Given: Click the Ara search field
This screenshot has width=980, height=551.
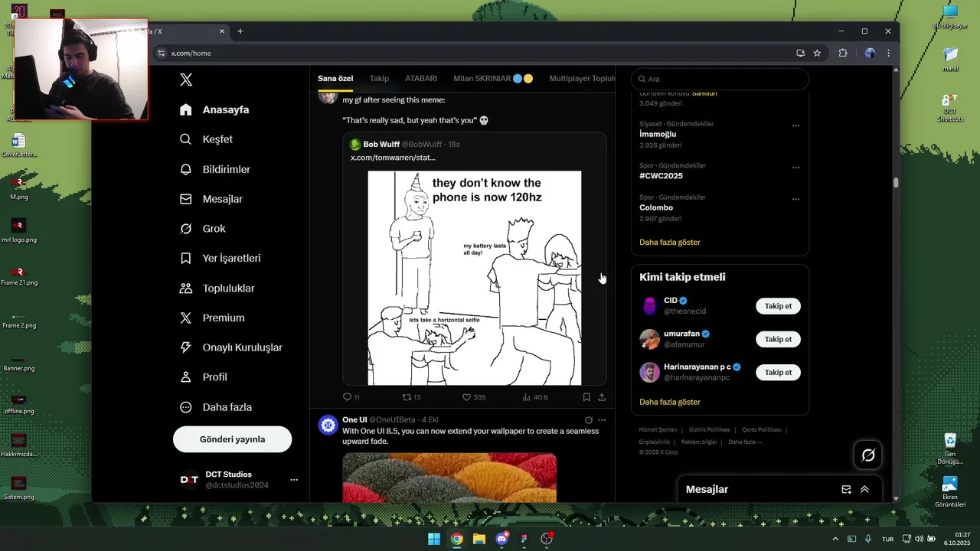Looking at the screenshot, I should tap(720, 79).
